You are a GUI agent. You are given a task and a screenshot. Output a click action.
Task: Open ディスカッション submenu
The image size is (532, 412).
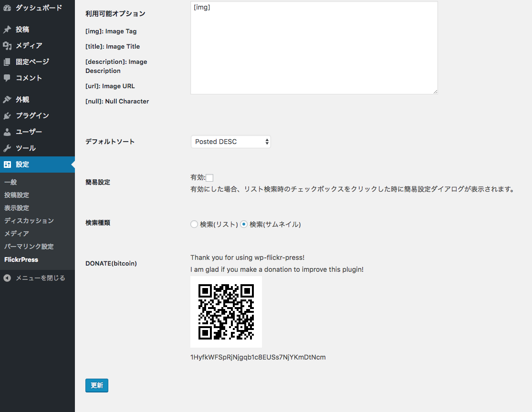(x=29, y=221)
